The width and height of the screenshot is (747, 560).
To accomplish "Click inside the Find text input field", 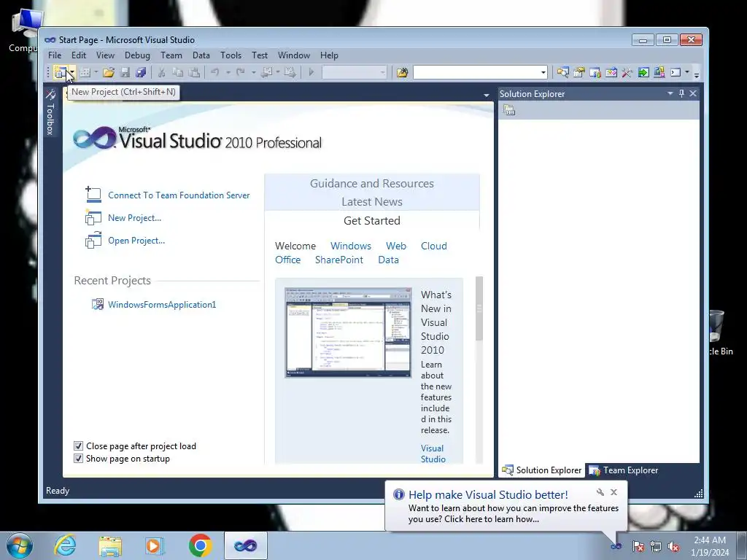I will [x=476, y=72].
